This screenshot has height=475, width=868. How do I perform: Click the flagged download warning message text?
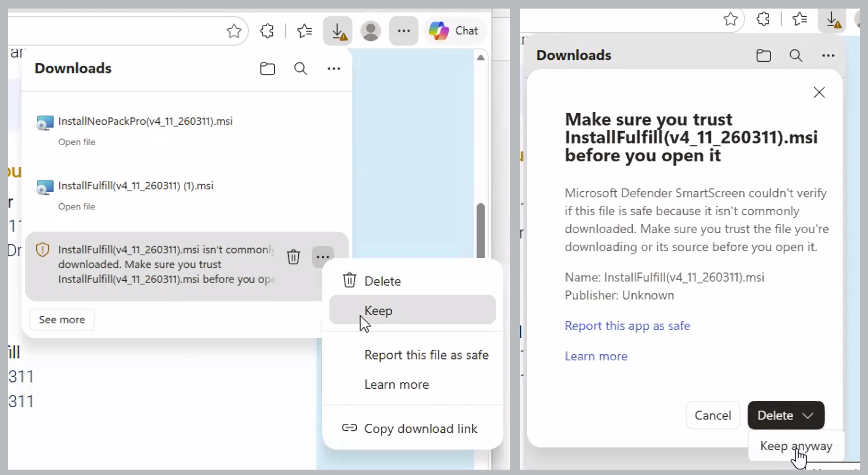click(167, 264)
